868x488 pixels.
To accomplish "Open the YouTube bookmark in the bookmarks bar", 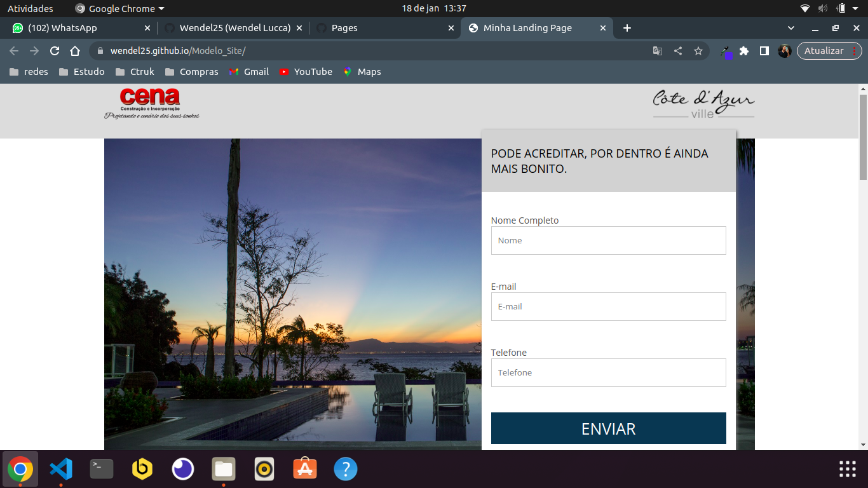I will 306,71.
